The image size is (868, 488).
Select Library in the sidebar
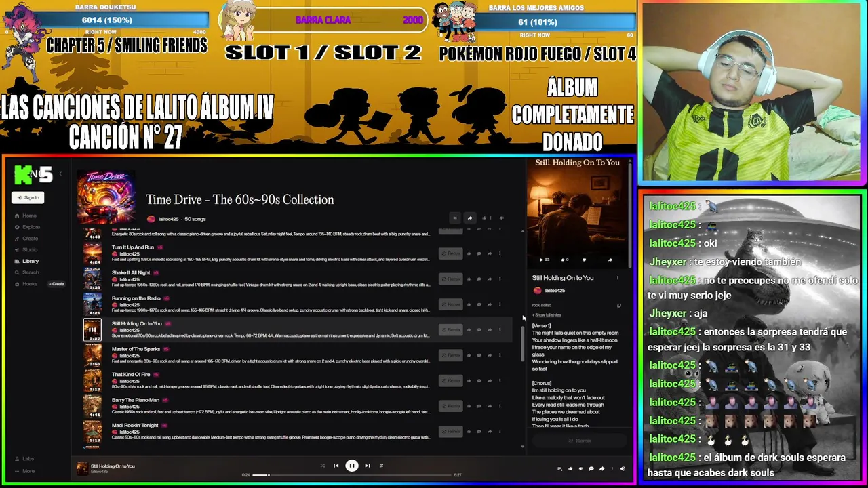coord(26,261)
